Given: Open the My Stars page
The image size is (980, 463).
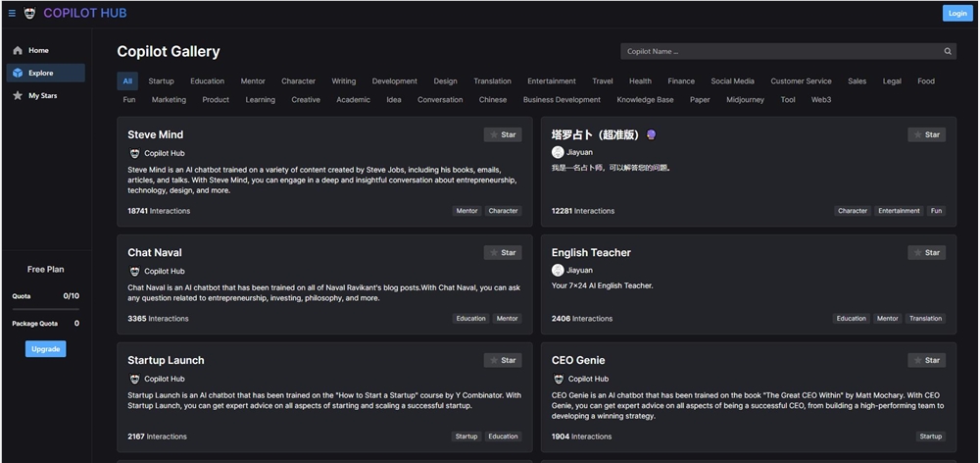Looking at the screenshot, I should coord(46,96).
